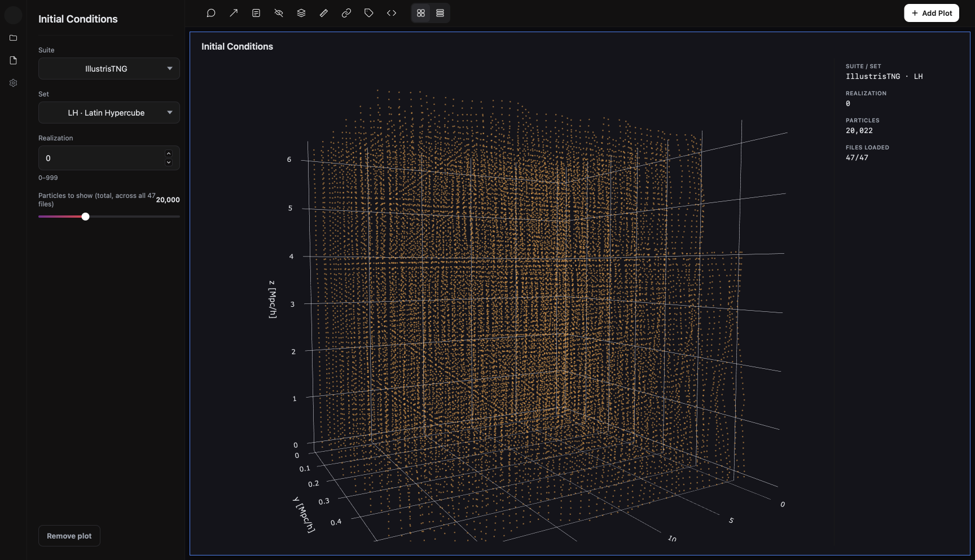Switch to grid layout view
975x560 pixels.
click(421, 13)
